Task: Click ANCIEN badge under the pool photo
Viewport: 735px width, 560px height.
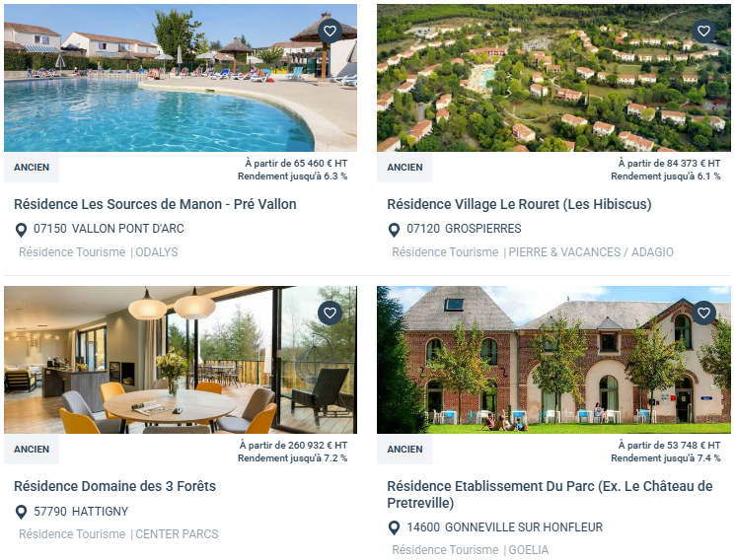Action: click(x=32, y=168)
